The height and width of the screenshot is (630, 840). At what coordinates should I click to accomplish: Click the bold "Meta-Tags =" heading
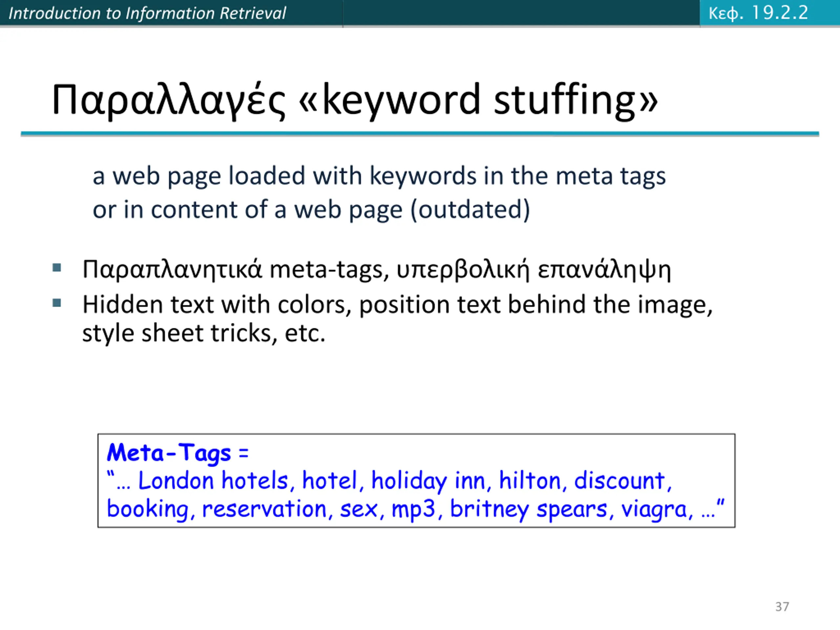click(x=178, y=453)
